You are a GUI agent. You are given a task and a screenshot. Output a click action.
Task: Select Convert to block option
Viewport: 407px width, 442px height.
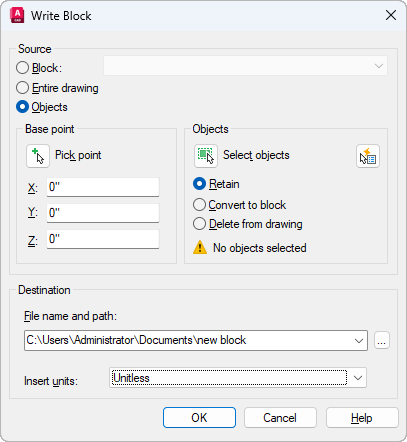tap(199, 205)
